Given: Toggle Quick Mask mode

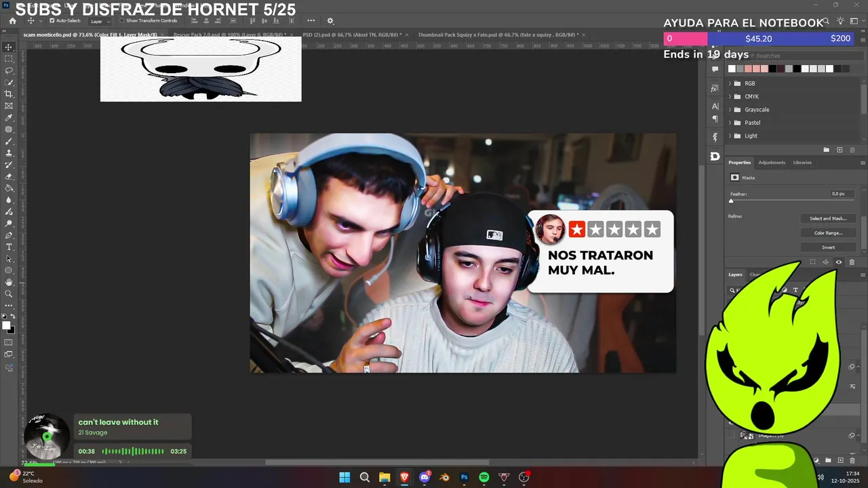Looking at the screenshot, I should (x=9, y=343).
